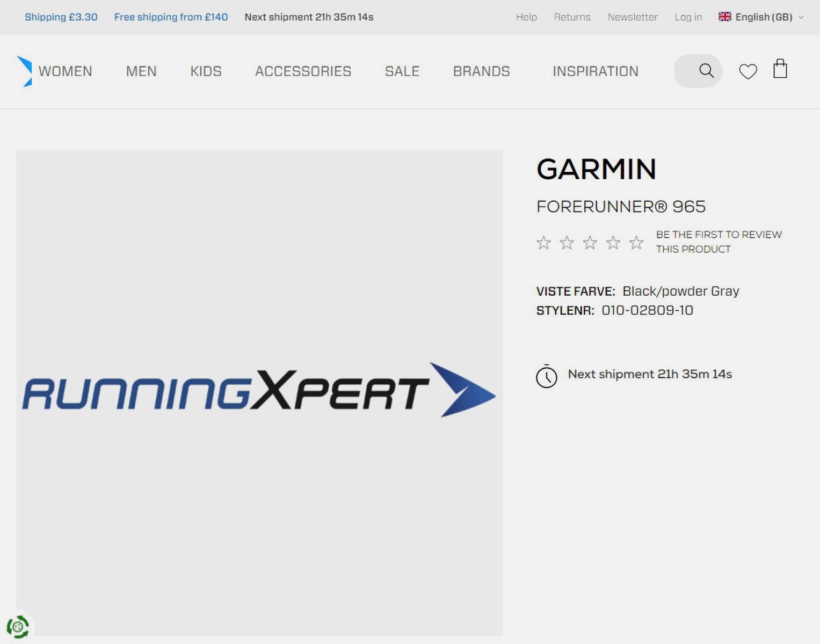The width and height of the screenshot is (820, 644).
Task: Open the wishlist heart icon
Action: [748, 71]
